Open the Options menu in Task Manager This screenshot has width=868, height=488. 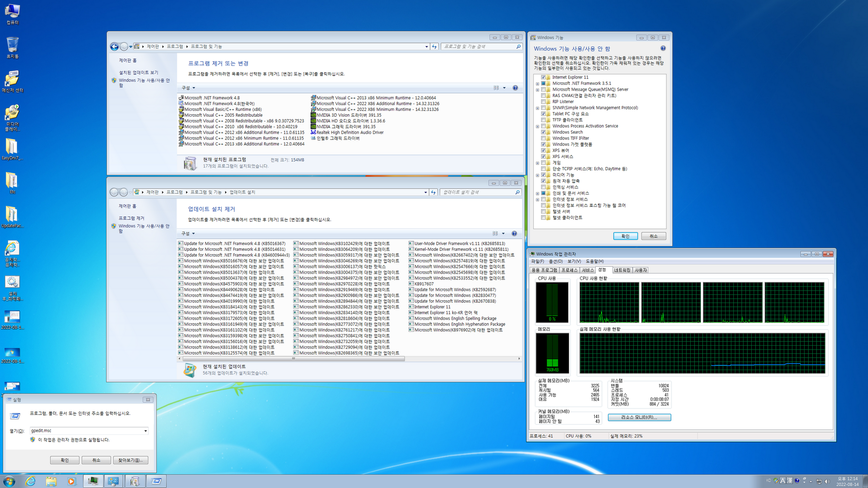[556, 261]
